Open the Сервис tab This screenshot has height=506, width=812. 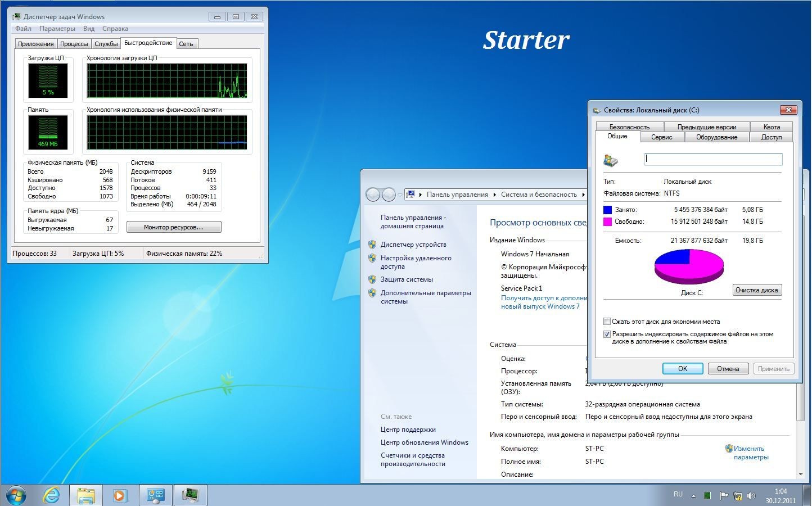tap(662, 137)
